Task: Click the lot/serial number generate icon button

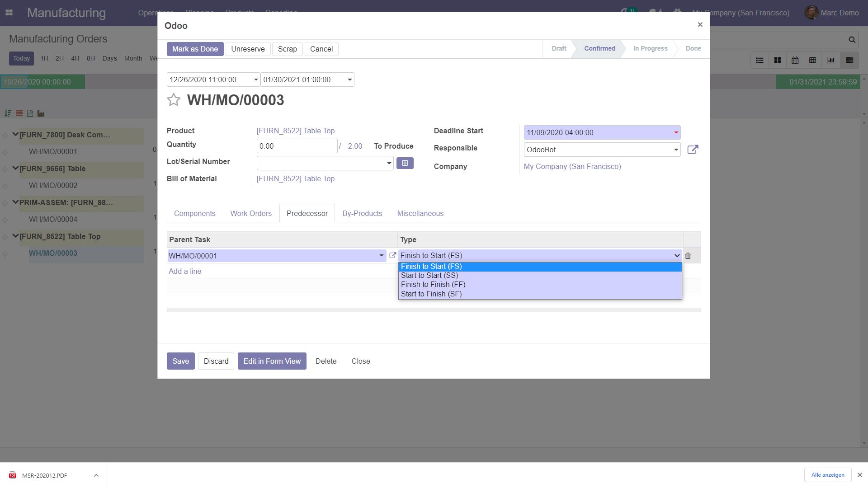Action: pos(405,163)
